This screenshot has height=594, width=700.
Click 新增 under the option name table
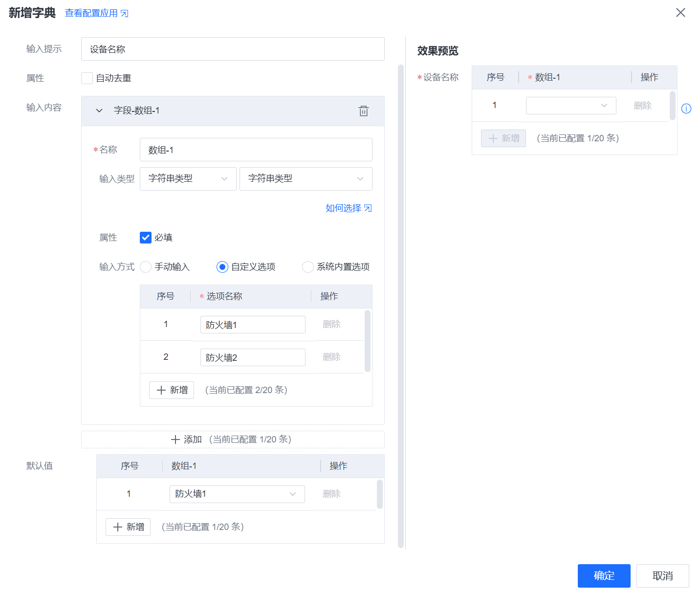click(x=172, y=390)
